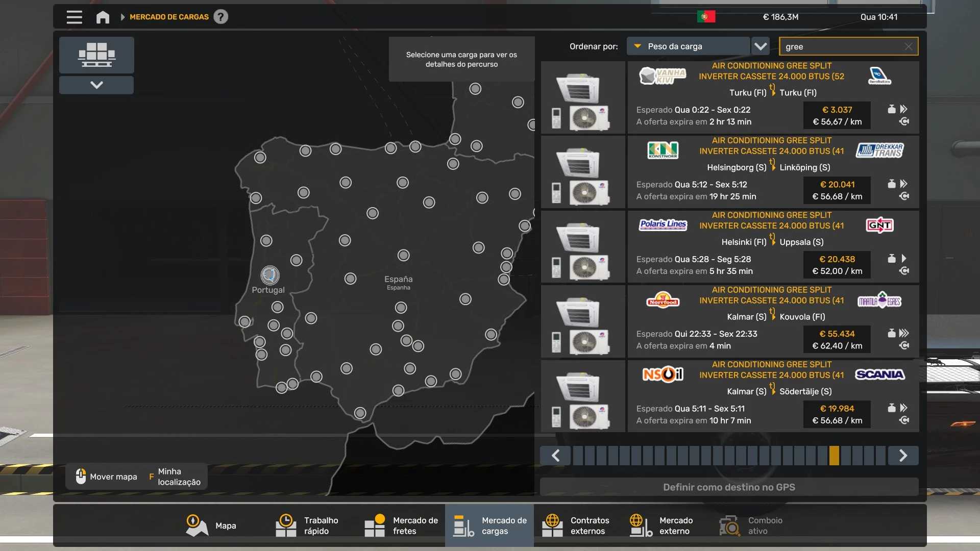Open the help question mark icon
The height and width of the screenshot is (551, 980).
[x=220, y=17]
